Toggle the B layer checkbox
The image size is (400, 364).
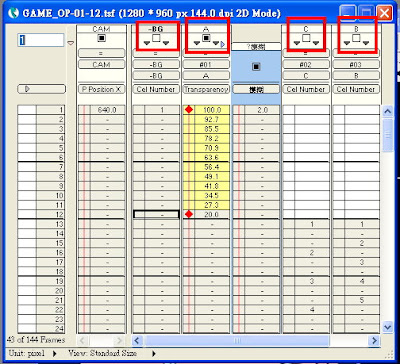[356, 38]
